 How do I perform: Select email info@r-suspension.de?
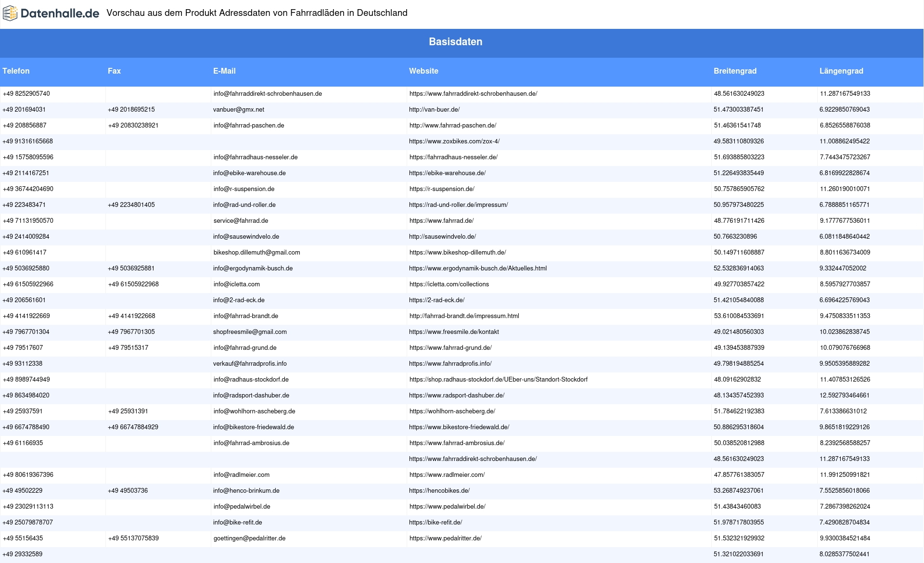244,189
